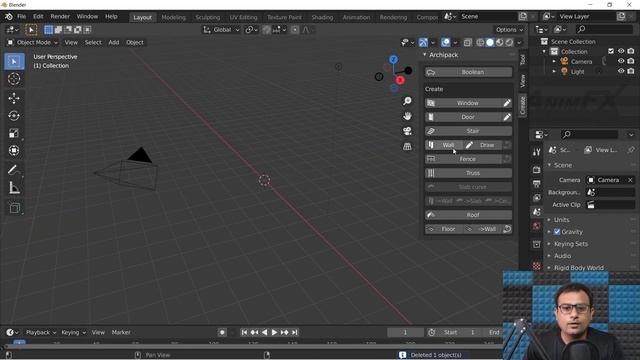Open the World properties tab icon
640x360 pixels.
536,226
